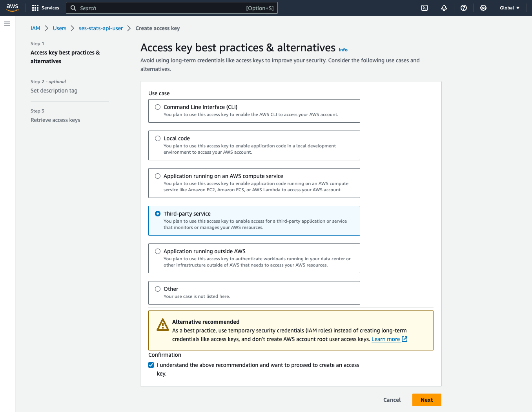Click Step 2 Set description tag
532x412 pixels.
coord(54,91)
